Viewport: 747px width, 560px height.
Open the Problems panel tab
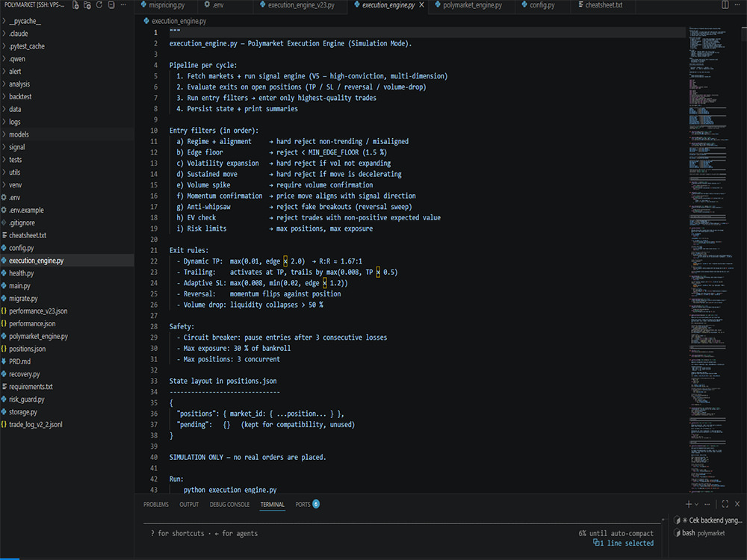(156, 504)
